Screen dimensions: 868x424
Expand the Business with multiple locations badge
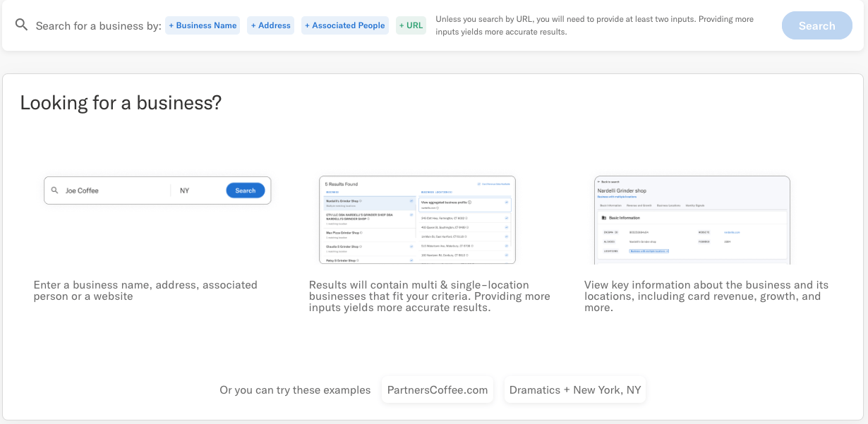tap(649, 251)
